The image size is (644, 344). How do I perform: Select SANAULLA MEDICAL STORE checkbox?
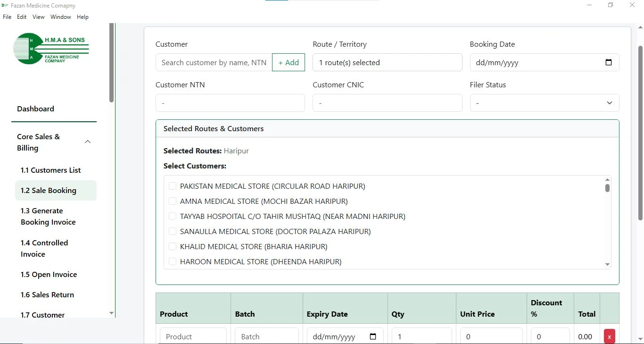173,231
